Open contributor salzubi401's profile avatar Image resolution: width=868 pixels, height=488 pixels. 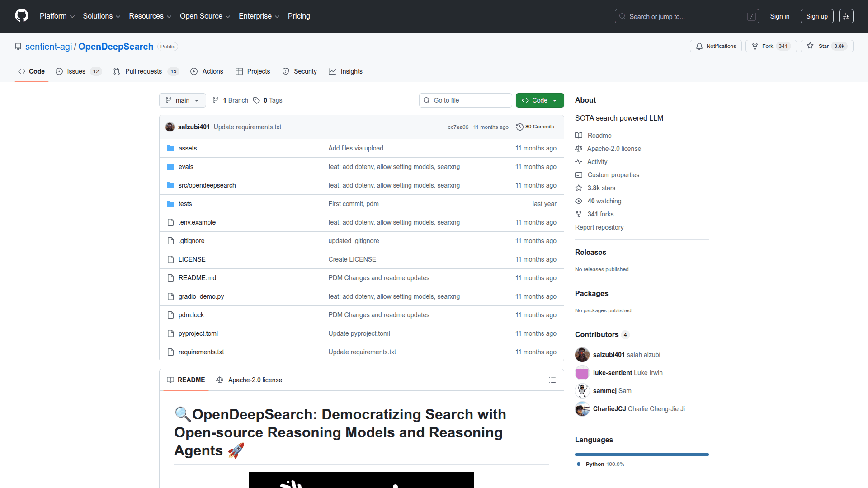(x=582, y=355)
